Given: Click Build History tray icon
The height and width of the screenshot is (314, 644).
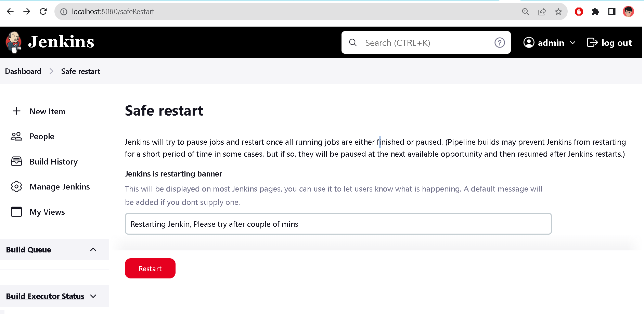Looking at the screenshot, I should click(16, 161).
